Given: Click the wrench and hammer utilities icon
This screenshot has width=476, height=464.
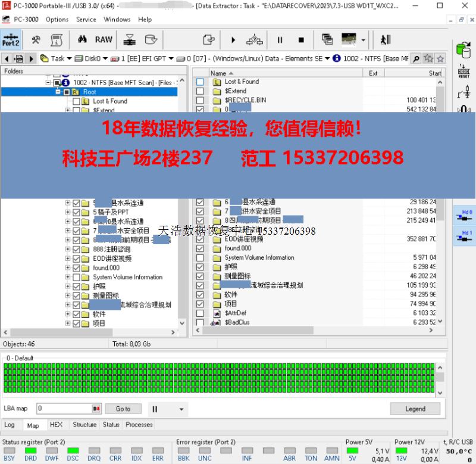Looking at the screenshot, I should 36,40.
